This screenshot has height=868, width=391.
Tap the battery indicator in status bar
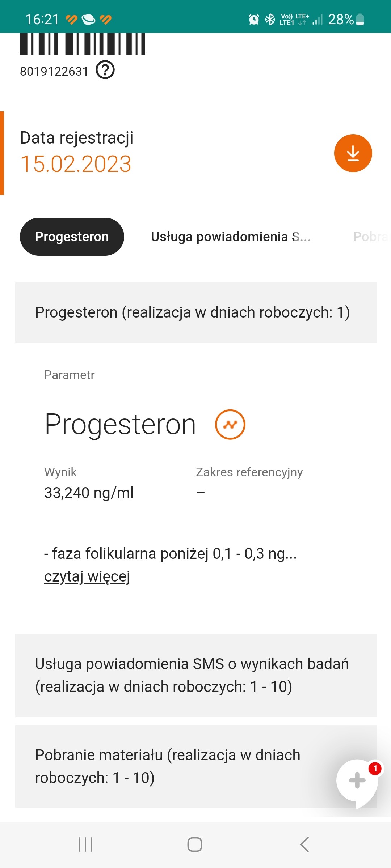(360, 19)
